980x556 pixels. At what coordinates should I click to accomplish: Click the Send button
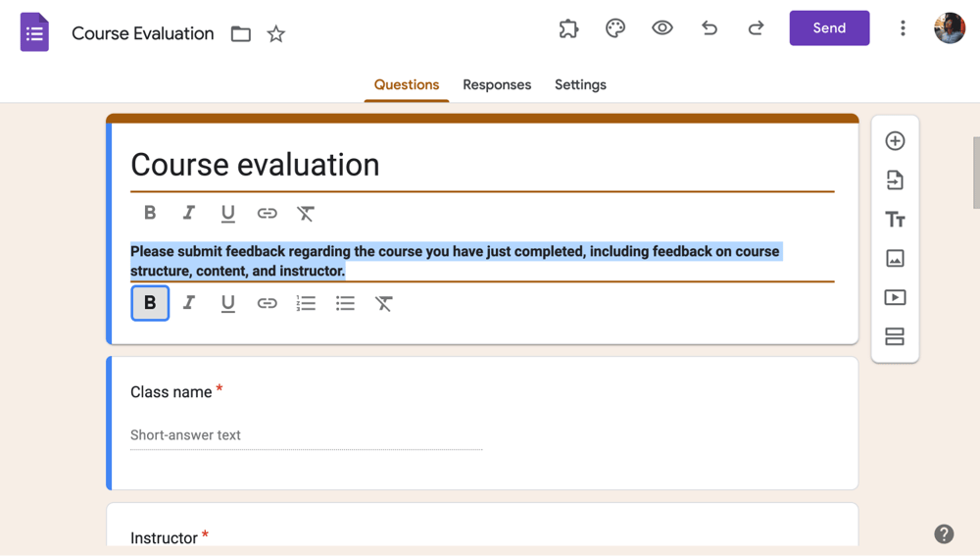coord(829,28)
